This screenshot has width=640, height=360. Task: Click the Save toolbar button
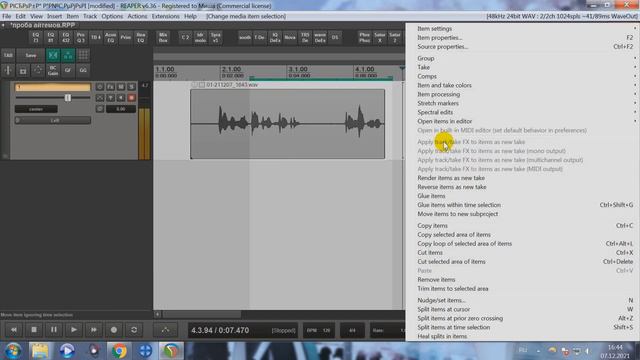click(31, 55)
